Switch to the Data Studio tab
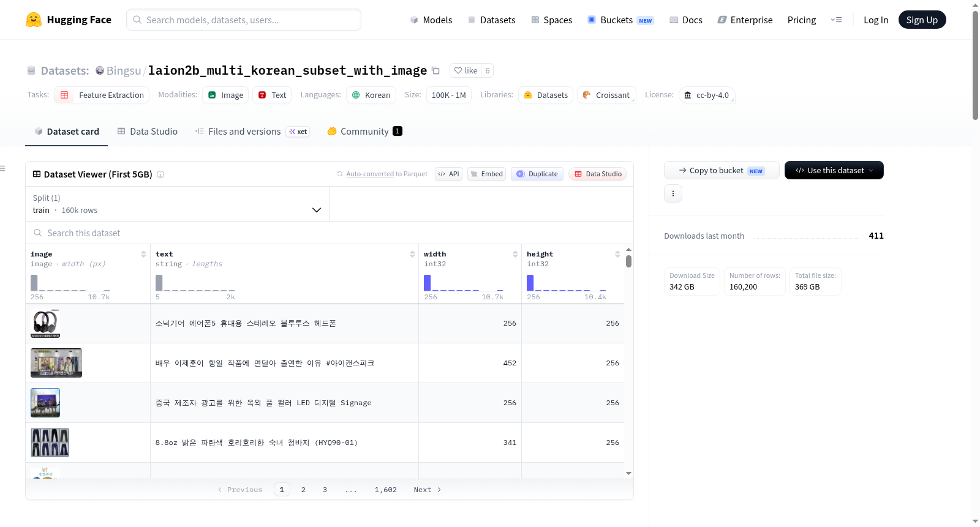Image resolution: width=980 pixels, height=527 pixels. 148,132
